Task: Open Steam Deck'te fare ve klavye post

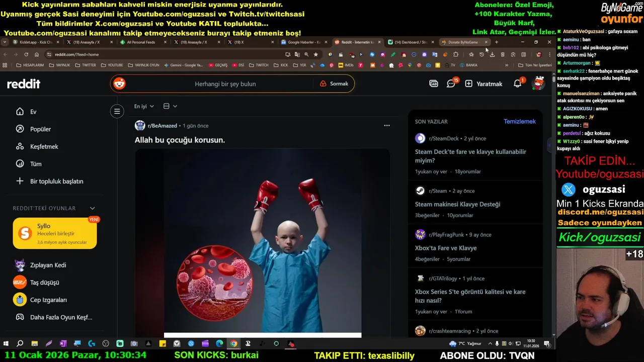Action: click(x=470, y=156)
